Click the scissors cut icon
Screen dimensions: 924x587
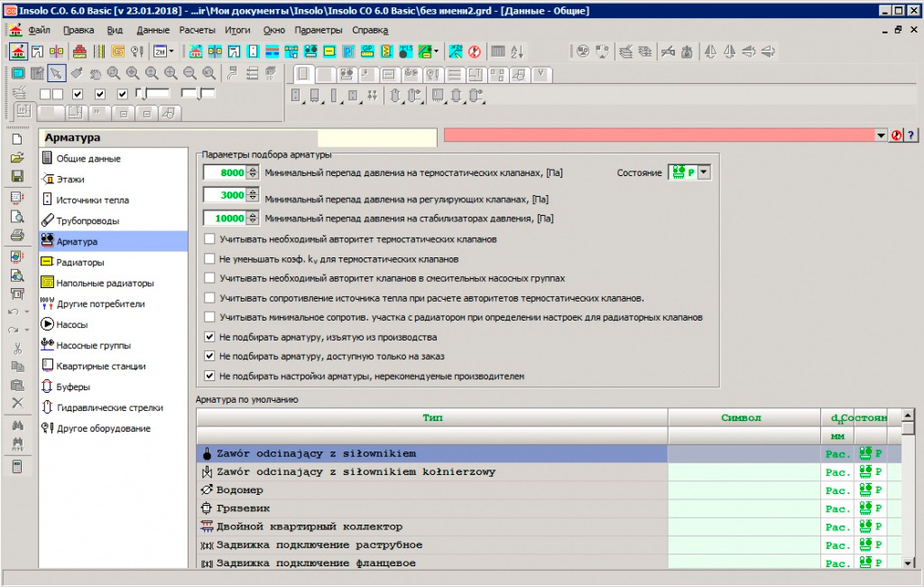[17, 348]
